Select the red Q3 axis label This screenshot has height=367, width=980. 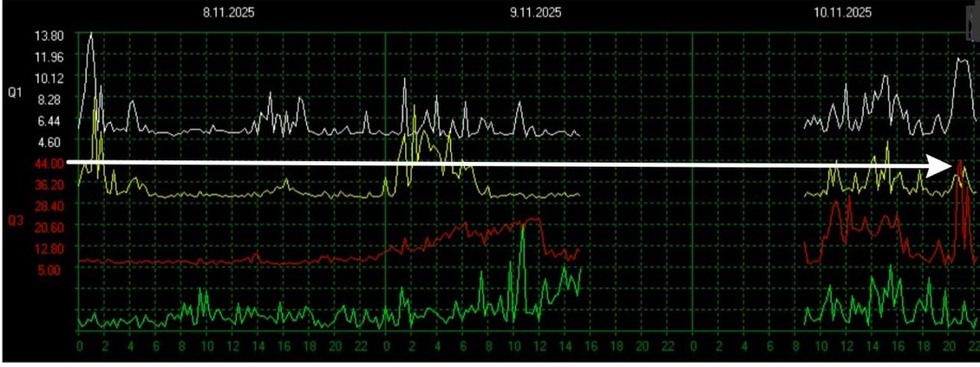[x=15, y=220]
